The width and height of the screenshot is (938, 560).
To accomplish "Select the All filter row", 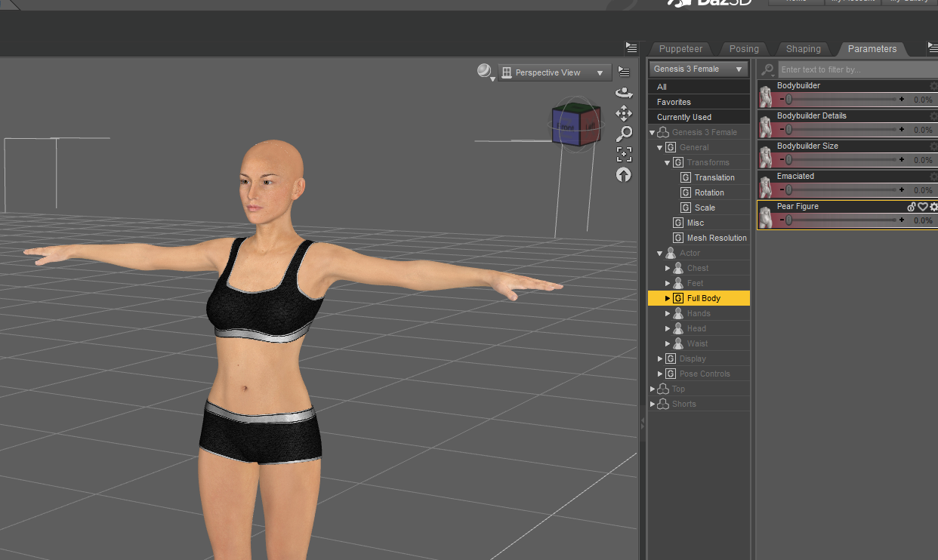I will (699, 87).
